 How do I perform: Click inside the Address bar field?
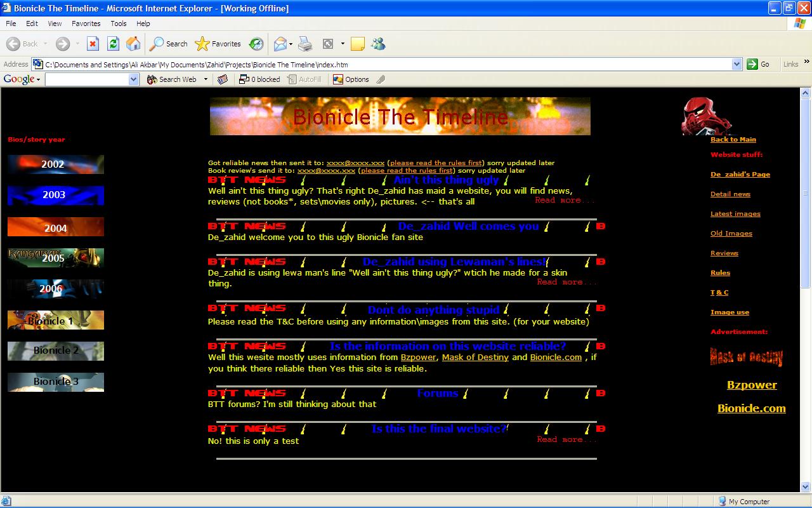tap(387, 64)
